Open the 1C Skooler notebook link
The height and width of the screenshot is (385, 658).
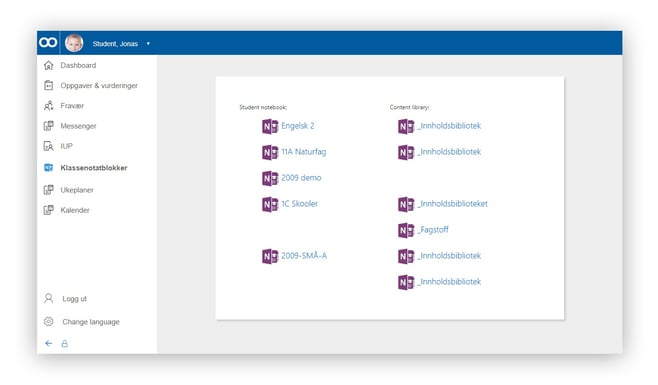pyautogui.click(x=299, y=204)
